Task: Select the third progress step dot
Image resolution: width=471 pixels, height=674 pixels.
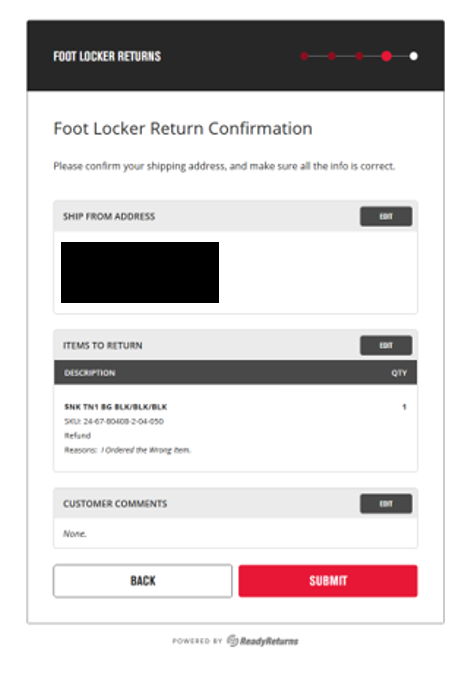Action: click(x=359, y=56)
